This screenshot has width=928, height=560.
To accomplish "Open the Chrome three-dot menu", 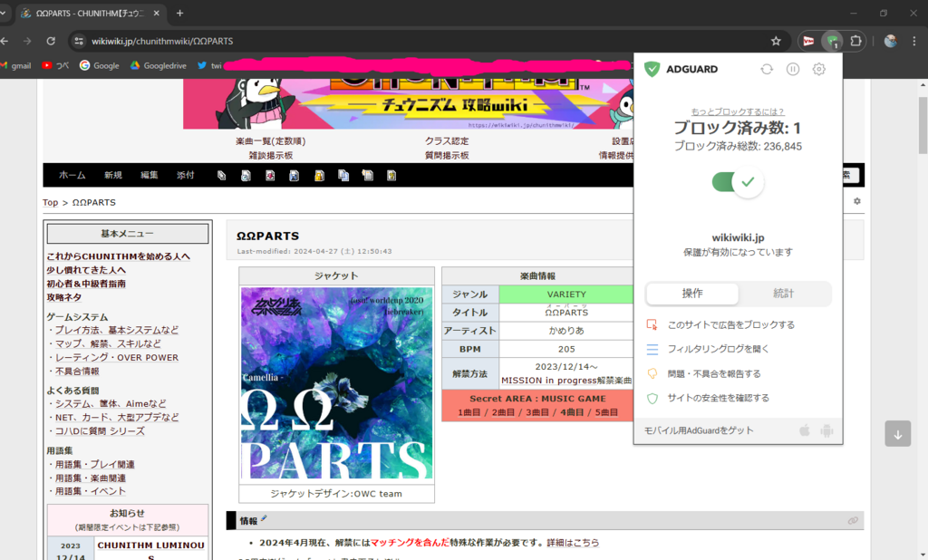I will click(x=914, y=41).
